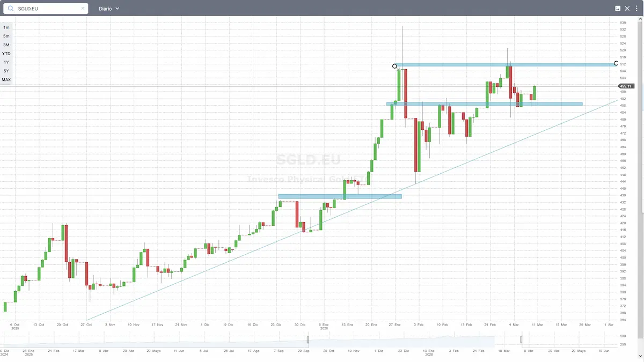The image size is (644, 362).
Task: Set chart range to 5Y
Action: (x=6, y=71)
